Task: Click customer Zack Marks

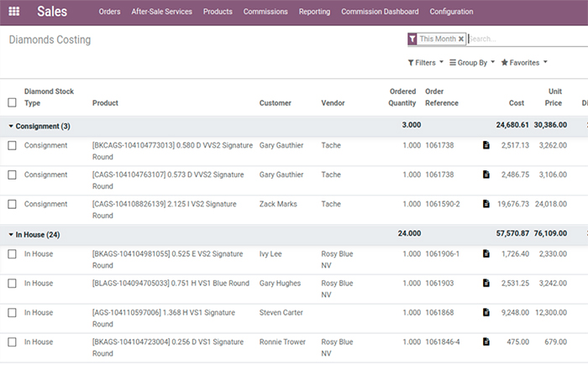Action: [278, 204]
